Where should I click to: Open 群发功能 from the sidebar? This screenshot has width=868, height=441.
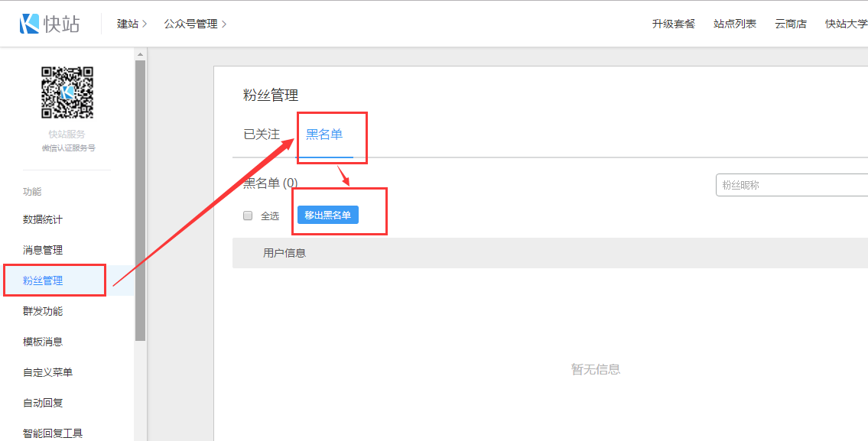tap(43, 311)
